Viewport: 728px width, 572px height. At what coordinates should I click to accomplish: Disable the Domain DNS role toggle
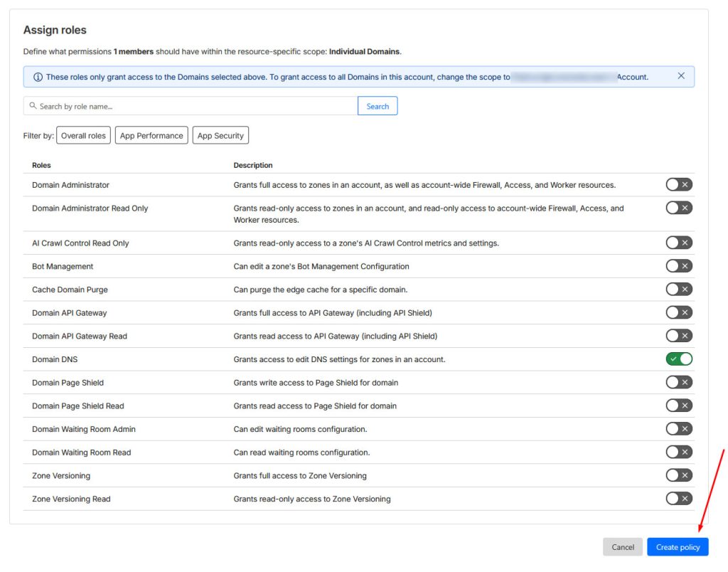[678, 359]
